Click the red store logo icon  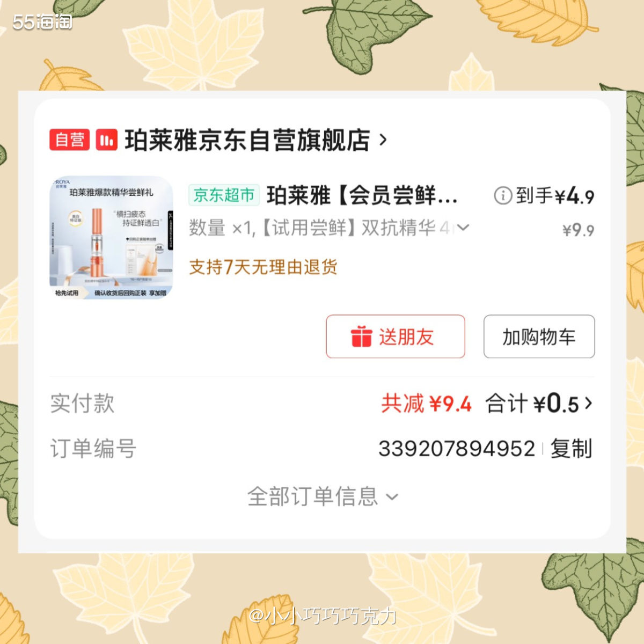click(x=107, y=140)
